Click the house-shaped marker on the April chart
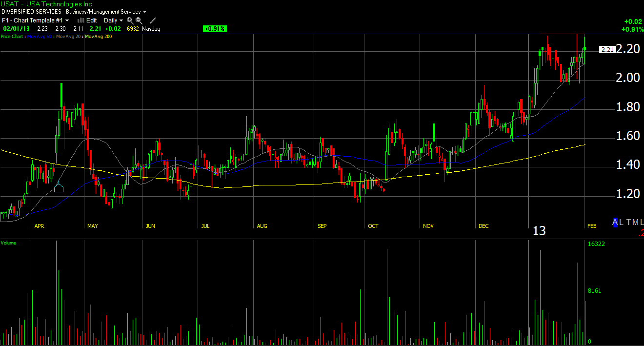The width and height of the screenshot is (644, 346). click(59, 187)
